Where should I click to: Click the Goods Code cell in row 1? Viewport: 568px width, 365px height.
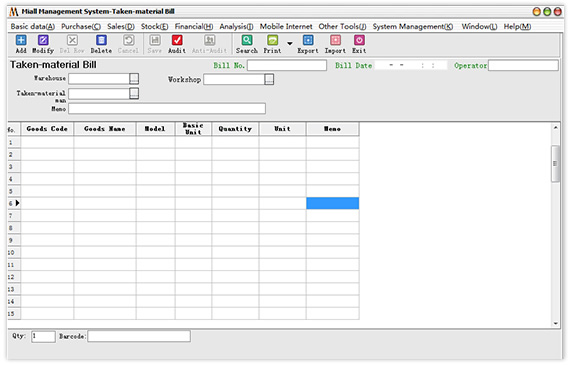(47, 142)
